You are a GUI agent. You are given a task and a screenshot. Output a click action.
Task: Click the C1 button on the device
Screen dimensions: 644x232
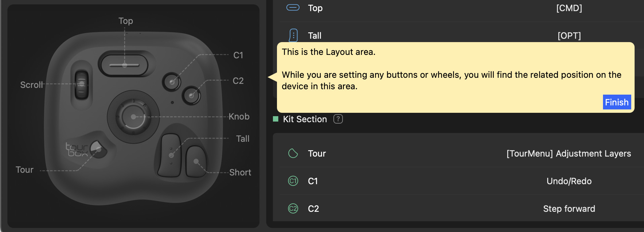172,81
